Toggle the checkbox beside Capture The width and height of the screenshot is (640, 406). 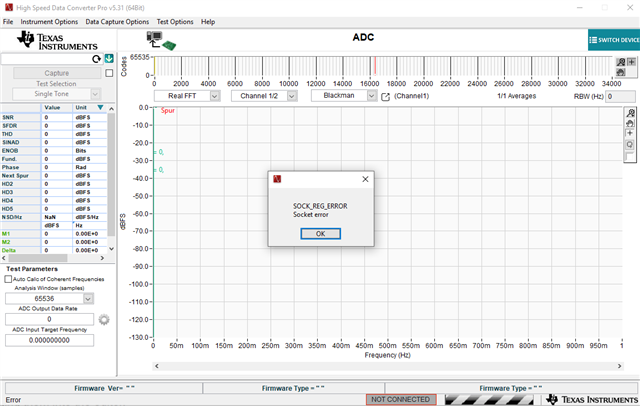[x=109, y=73]
